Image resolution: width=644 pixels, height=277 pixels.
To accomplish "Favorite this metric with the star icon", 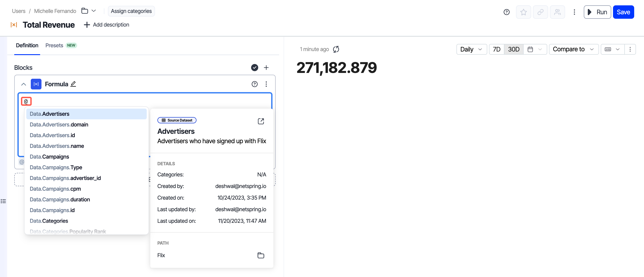I will coord(523,12).
